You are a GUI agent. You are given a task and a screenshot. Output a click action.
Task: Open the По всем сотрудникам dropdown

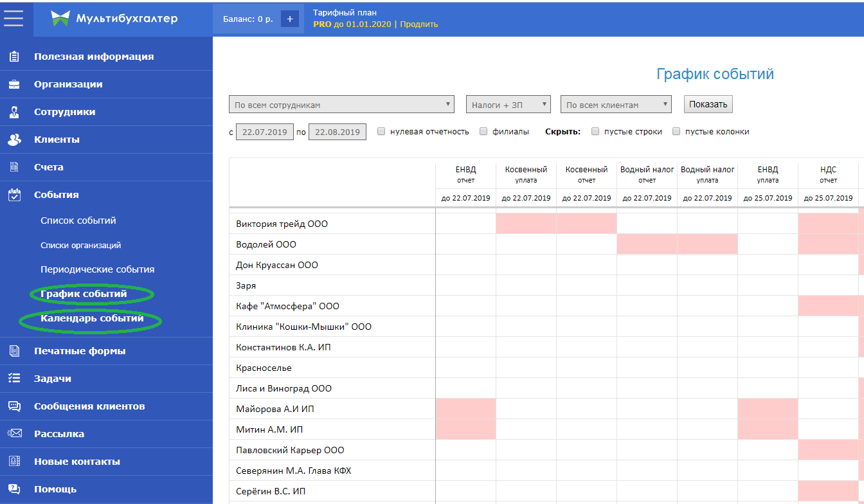341,105
